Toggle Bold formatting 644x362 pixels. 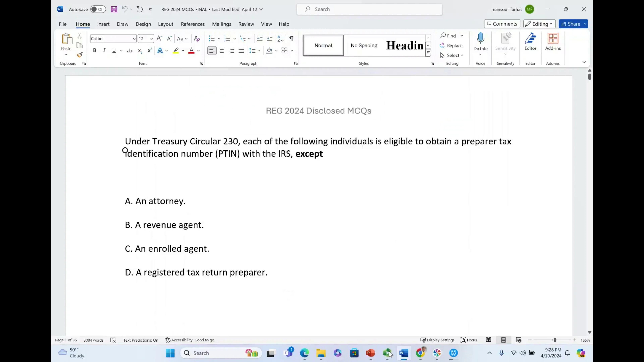pos(94,50)
